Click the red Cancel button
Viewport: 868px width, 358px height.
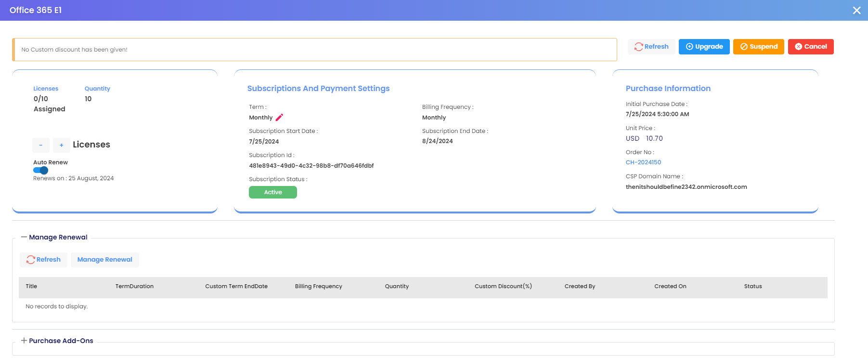(x=811, y=47)
